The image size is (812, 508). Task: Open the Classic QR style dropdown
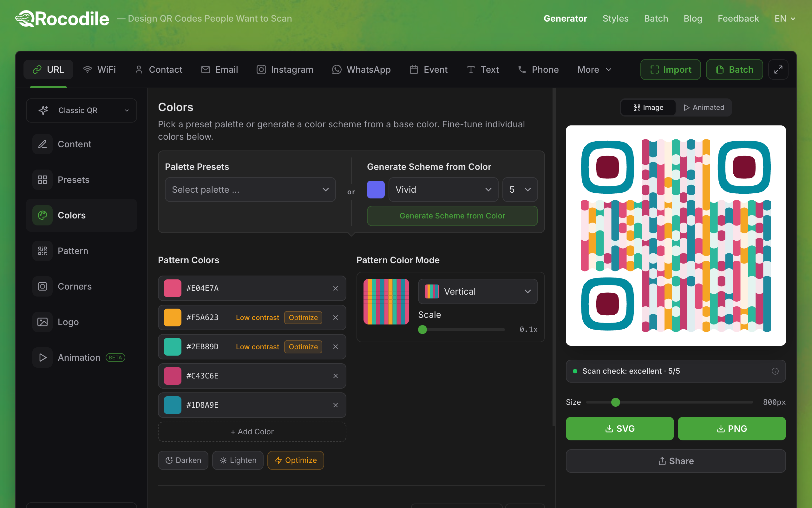tap(82, 110)
